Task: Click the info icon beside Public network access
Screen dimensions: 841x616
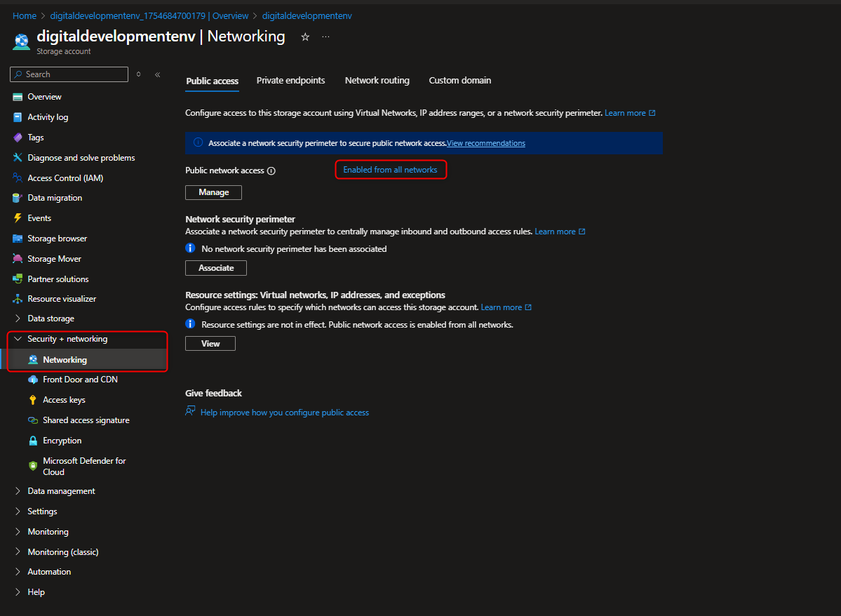Action: 271,170
